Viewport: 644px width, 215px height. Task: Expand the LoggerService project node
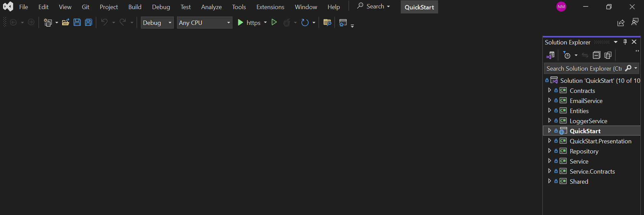tap(549, 120)
